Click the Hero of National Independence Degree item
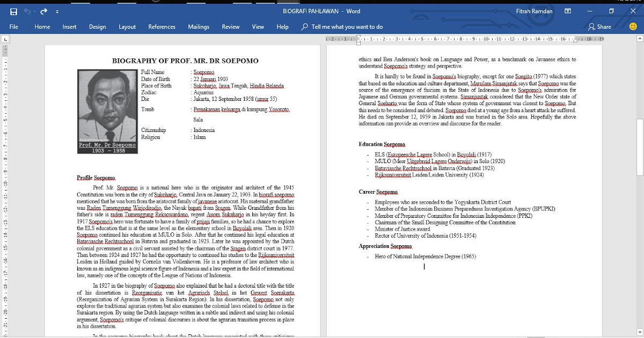Viewport: 644px width, 338px height. pyautogui.click(x=425, y=256)
